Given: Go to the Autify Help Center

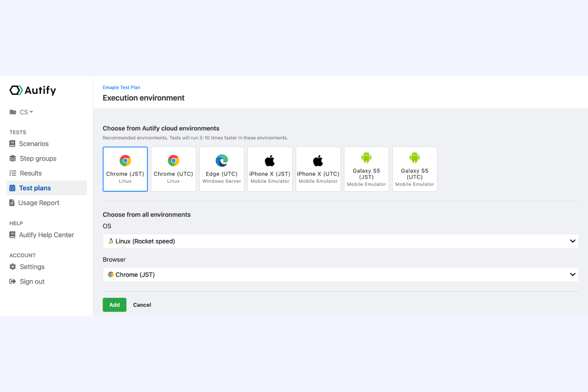Looking at the screenshot, I should coord(46,235).
